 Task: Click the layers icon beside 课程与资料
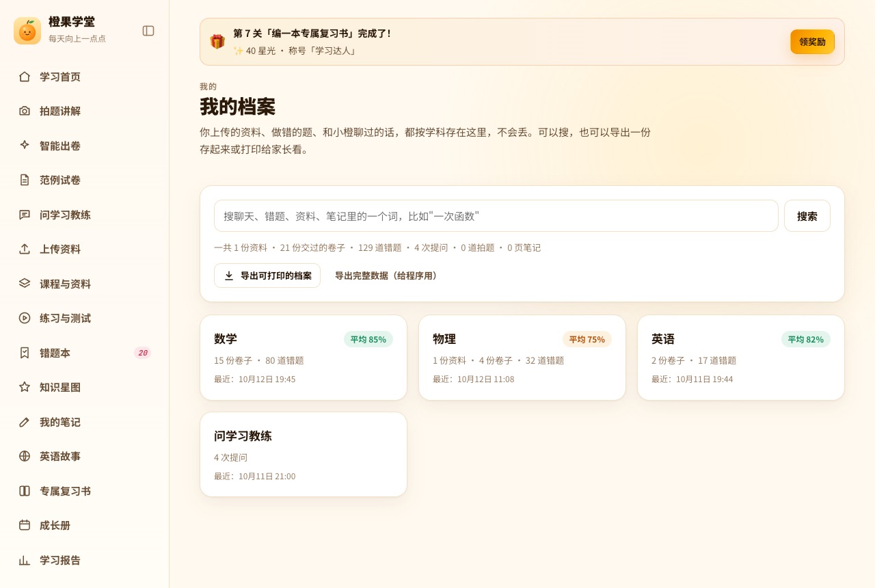[x=25, y=284]
